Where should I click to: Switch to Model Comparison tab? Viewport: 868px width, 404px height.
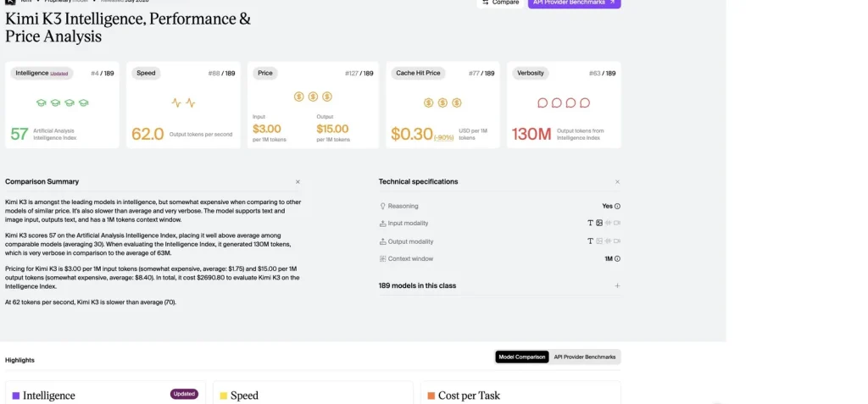click(522, 357)
